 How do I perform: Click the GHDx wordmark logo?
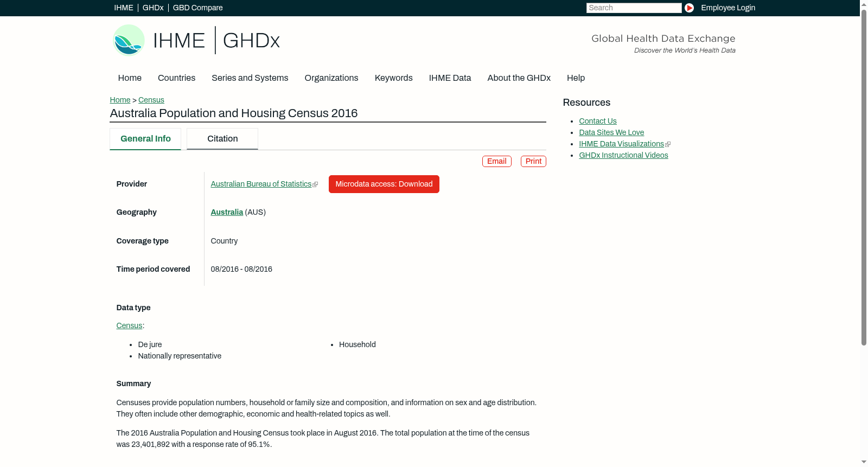(251, 40)
